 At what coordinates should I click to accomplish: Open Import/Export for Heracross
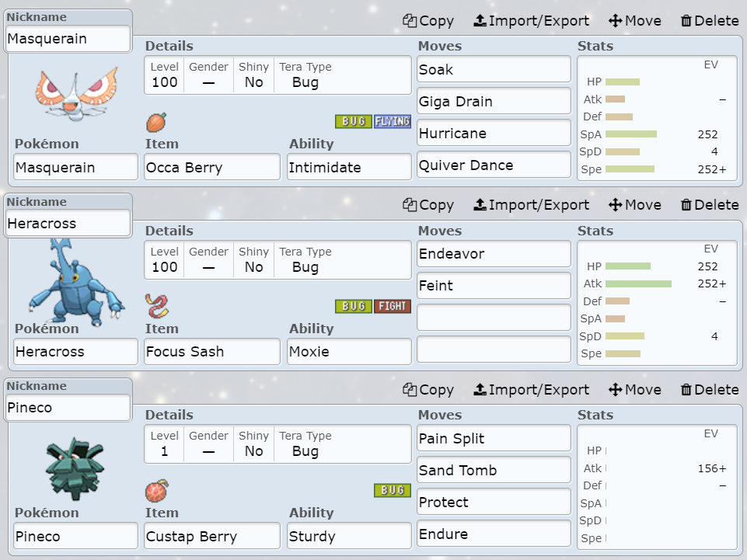tap(531, 205)
